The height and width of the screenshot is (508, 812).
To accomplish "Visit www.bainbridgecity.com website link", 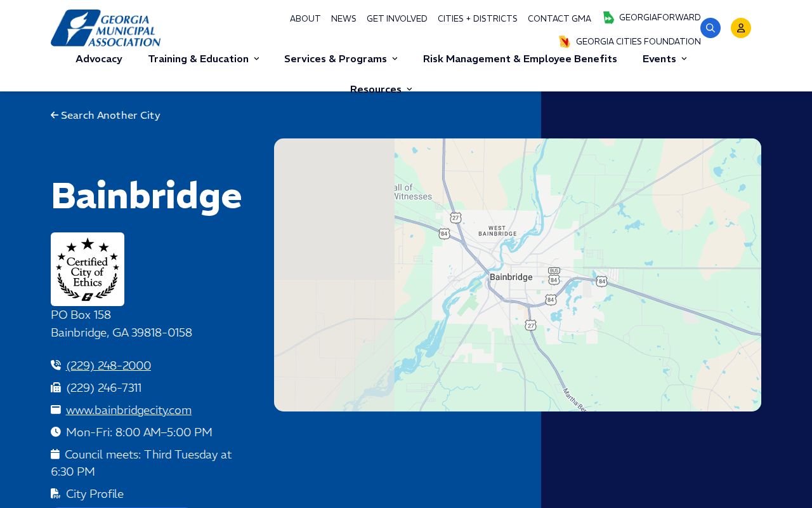I will pos(129,410).
